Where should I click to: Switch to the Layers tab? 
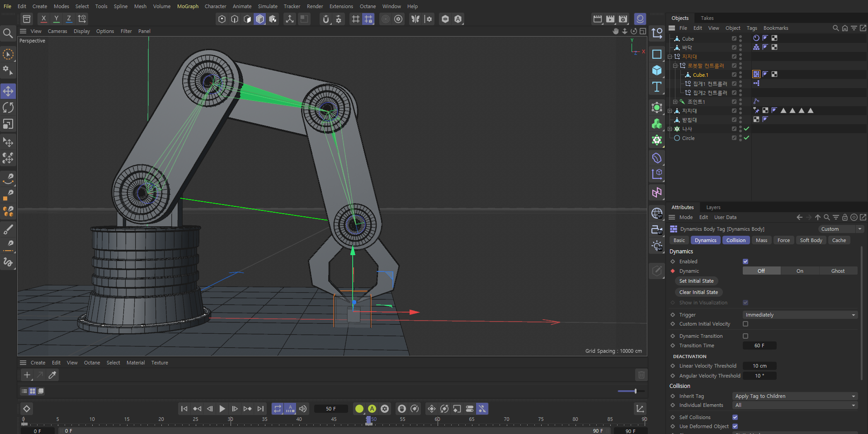[713, 207]
